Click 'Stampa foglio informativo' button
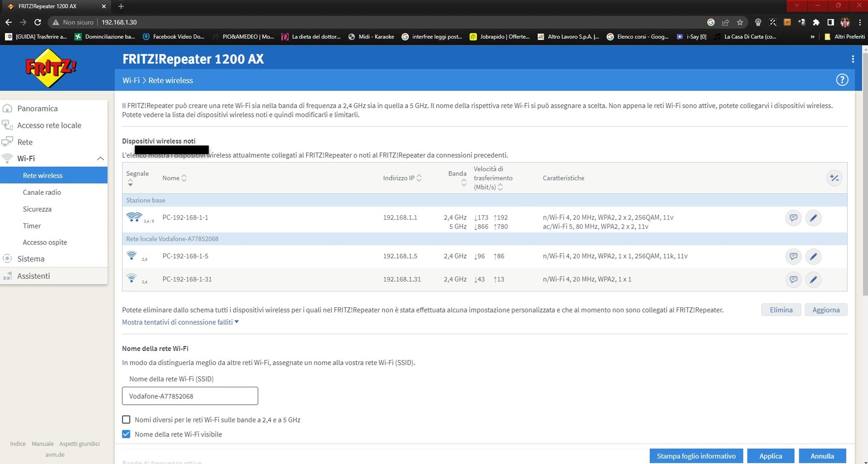The width and height of the screenshot is (868, 464). tap(696, 456)
